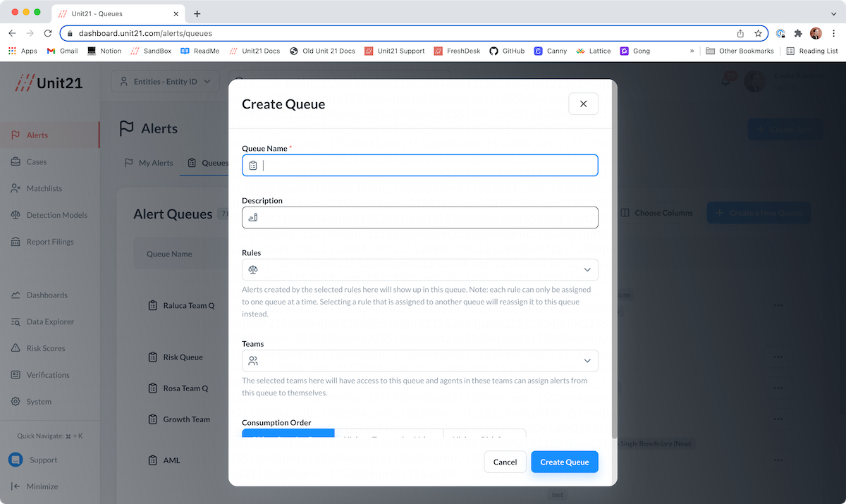Select the Risk Queue row name

(183, 357)
